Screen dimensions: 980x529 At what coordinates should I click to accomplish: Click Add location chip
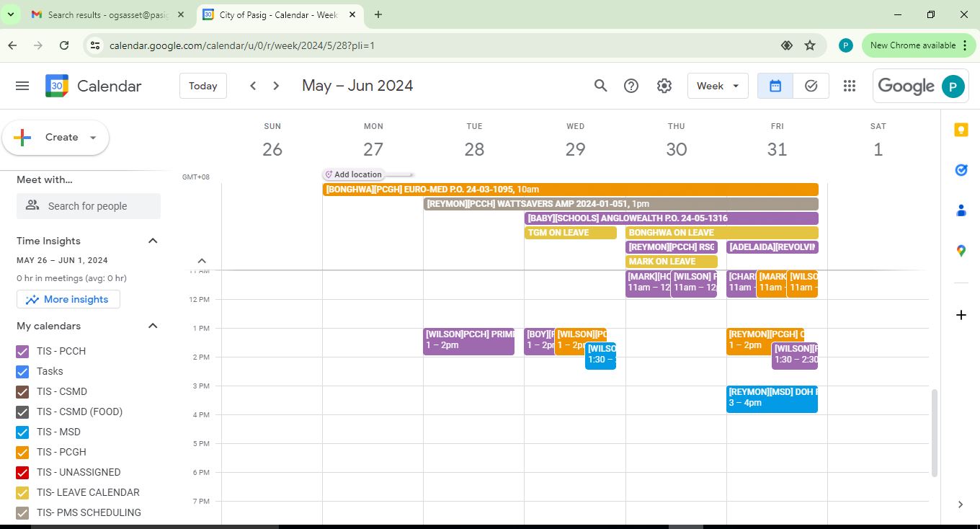pyautogui.click(x=353, y=174)
